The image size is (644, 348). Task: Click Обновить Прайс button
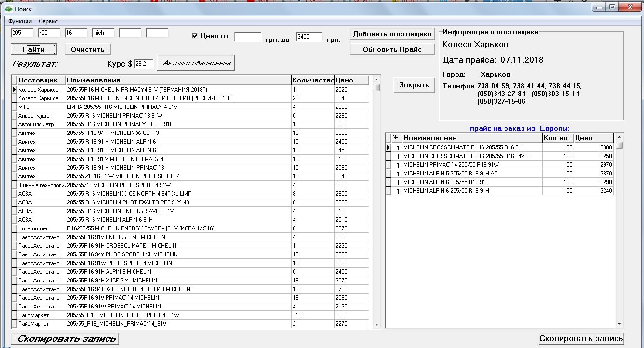(392, 49)
